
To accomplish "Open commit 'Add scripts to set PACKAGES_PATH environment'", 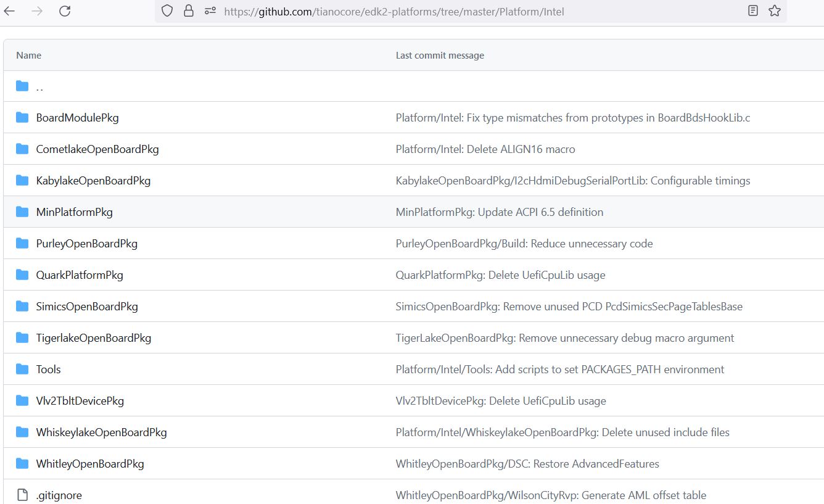I will tap(560, 369).
